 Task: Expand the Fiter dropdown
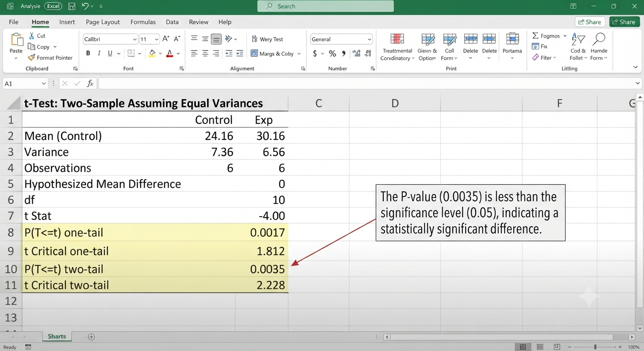coord(555,58)
